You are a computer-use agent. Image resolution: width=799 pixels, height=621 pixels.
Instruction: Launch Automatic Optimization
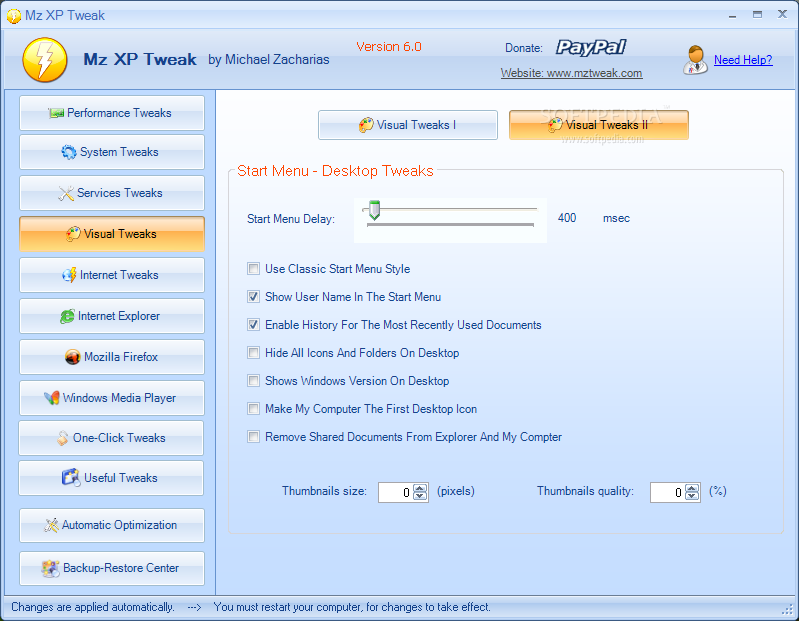(x=112, y=525)
